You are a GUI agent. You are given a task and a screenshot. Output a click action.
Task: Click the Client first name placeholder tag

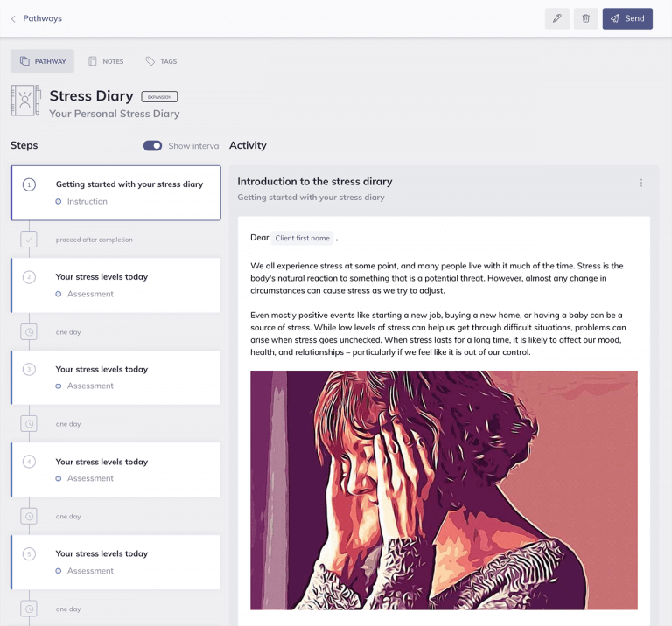pyautogui.click(x=302, y=238)
